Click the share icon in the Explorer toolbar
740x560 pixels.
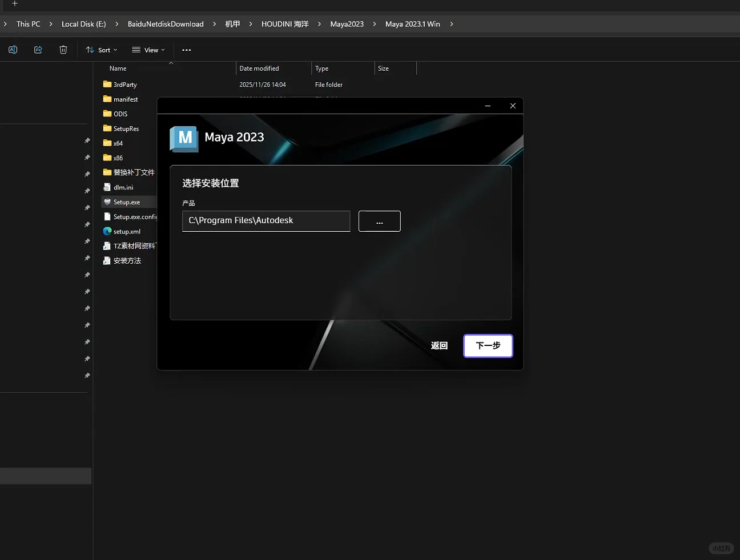(38, 50)
